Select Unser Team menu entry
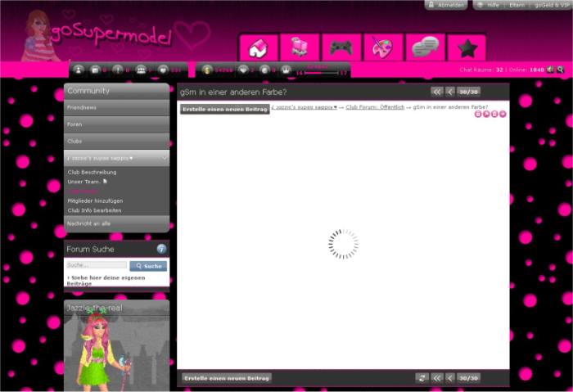 pos(83,182)
